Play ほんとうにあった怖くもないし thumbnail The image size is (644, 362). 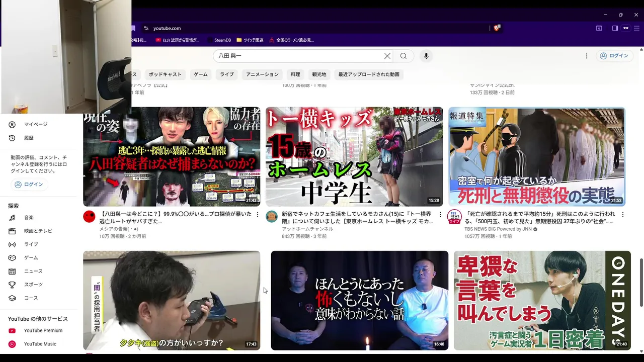[359, 300]
